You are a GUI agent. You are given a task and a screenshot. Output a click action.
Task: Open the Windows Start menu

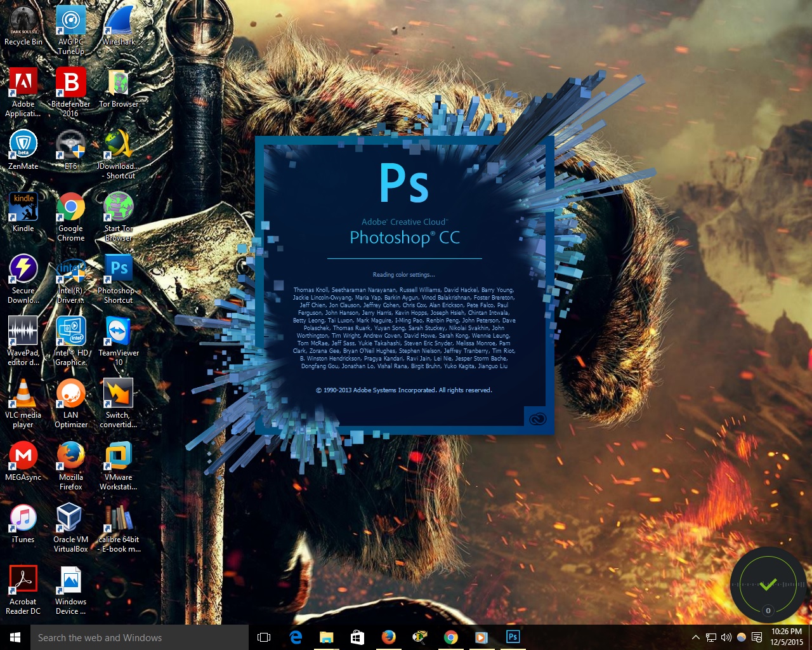coord(15,637)
